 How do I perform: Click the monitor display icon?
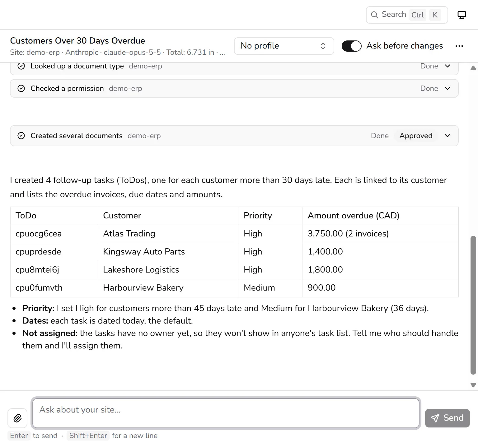[462, 15]
